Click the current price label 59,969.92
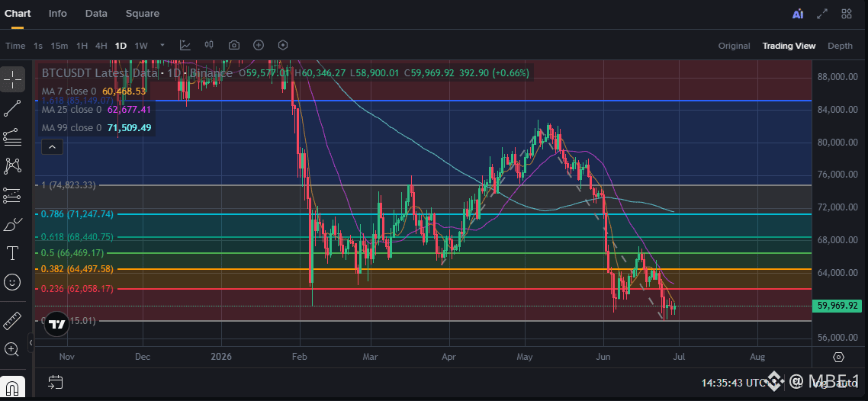 pyautogui.click(x=837, y=305)
